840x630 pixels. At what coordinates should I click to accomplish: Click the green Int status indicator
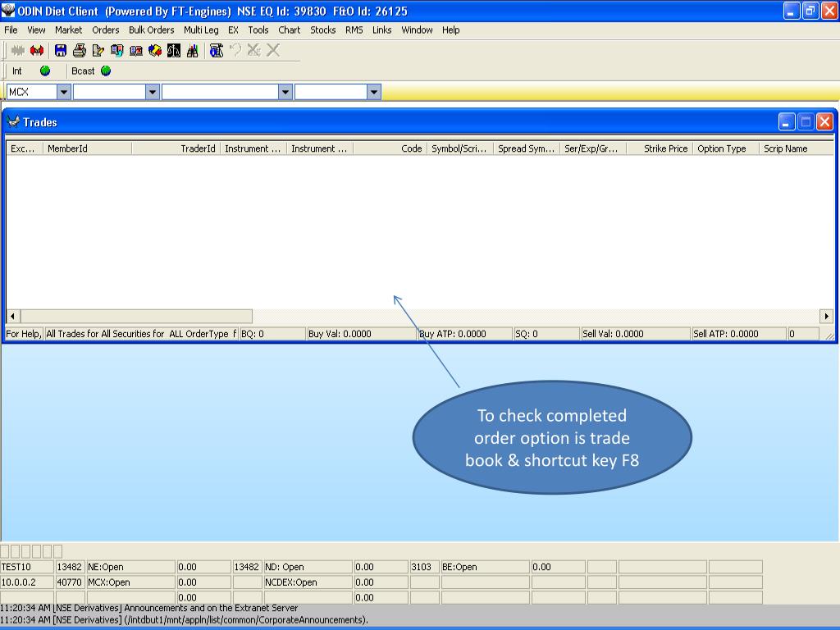pyautogui.click(x=45, y=71)
